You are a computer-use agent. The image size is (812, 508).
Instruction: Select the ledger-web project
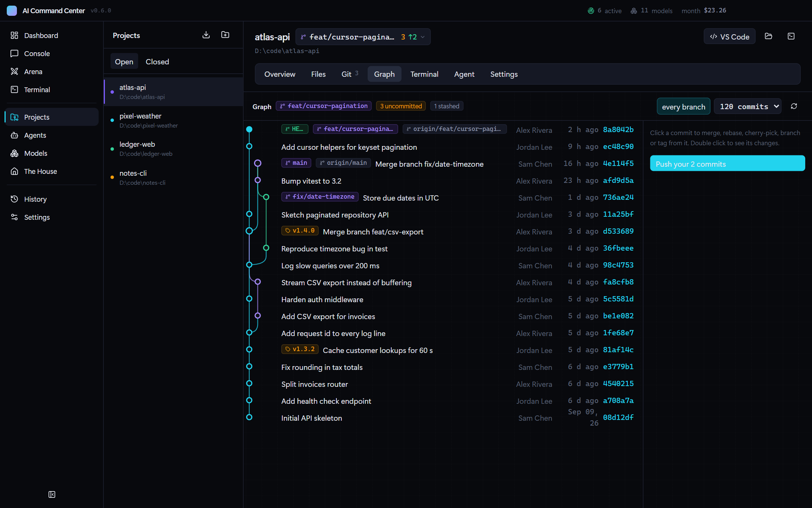point(173,149)
